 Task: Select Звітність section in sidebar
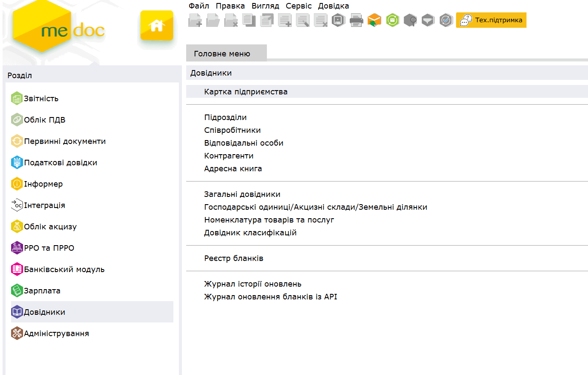[x=41, y=99]
